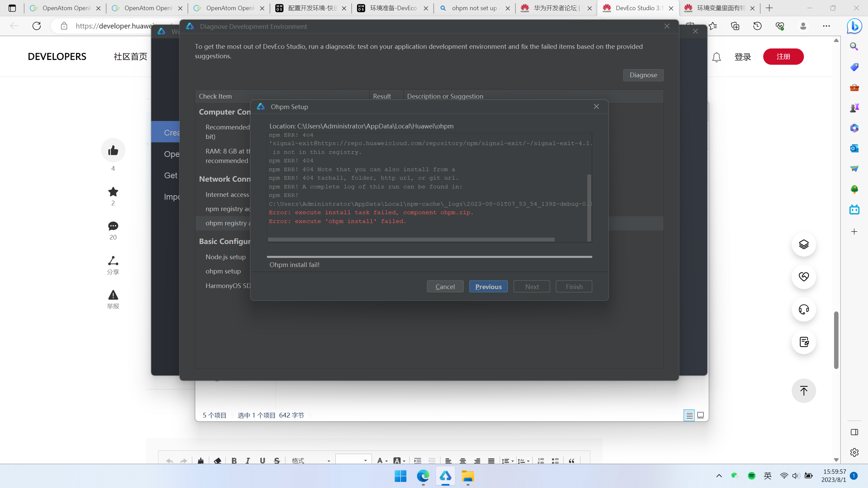Image resolution: width=868 pixels, height=488 pixels.
Task: Switch to the 'ohpm not set up' tab
Action: pos(474,8)
